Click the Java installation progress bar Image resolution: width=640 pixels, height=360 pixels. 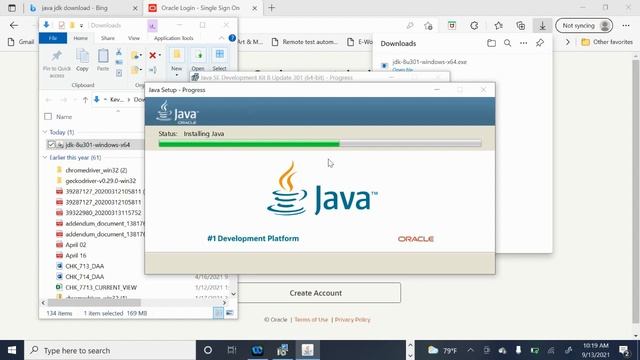tap(320, 144)
